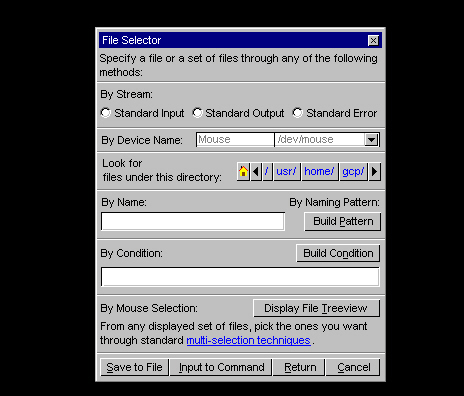Click the right arrow in directory path

(x=375, y=172)
